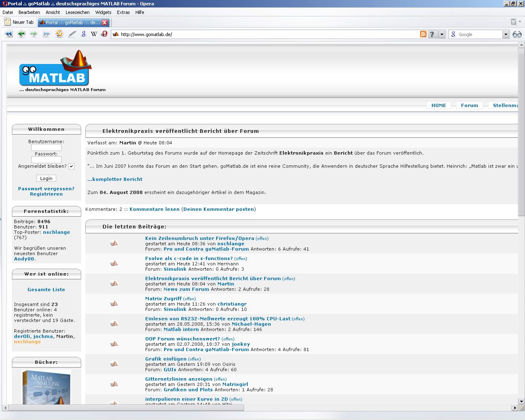
Task: Click the Benutzername input field
Action: click(x=46, y=147)
